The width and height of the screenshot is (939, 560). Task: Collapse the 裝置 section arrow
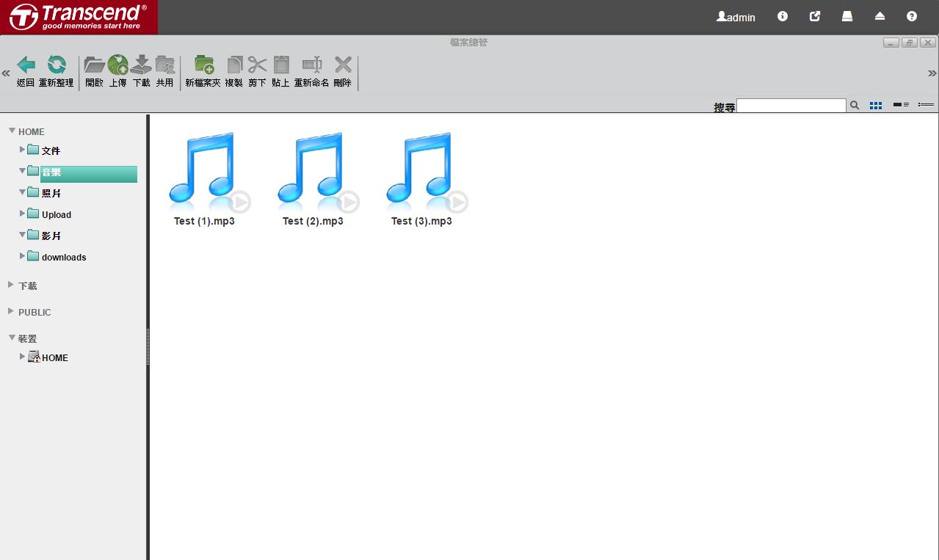click(12, 338)
